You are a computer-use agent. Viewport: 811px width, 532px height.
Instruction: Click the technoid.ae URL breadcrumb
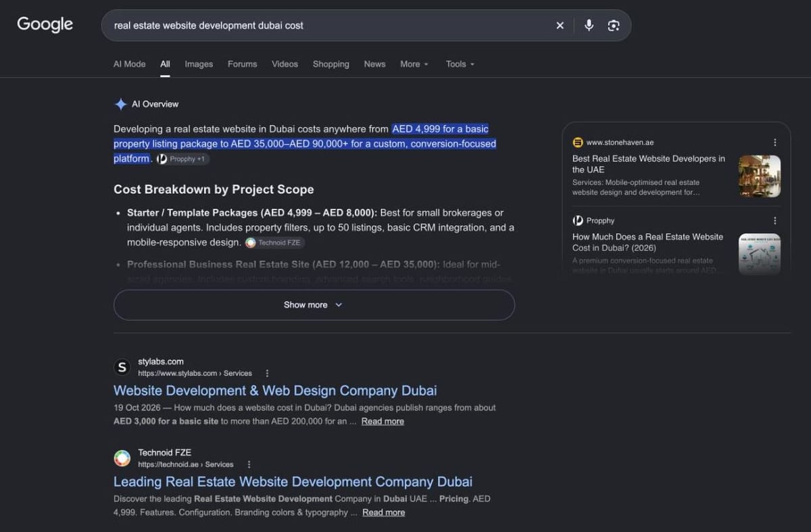pyautogui.click(x=186, y=464)
